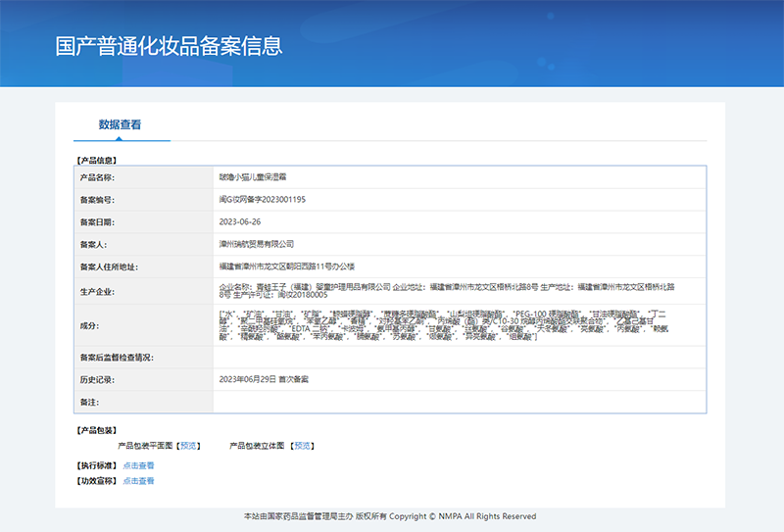Click the 【产品信息】 section heading
Viewport: 784px width, 532px height.
click(97, 159)
